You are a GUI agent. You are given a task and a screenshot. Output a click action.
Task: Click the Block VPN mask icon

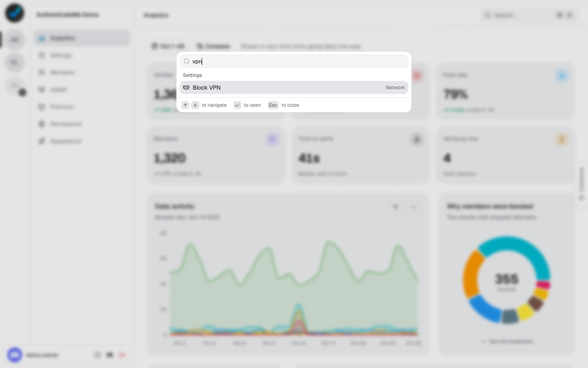(x=186, y=87)
